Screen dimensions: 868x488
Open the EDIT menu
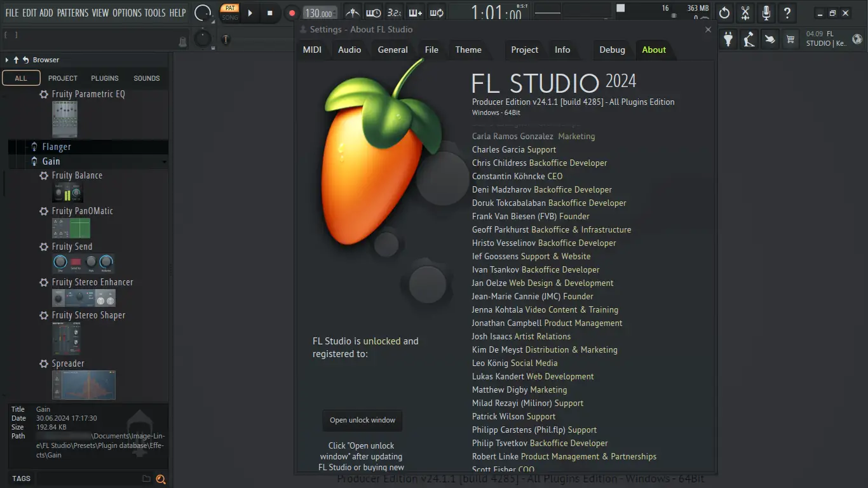pos(29,13)
